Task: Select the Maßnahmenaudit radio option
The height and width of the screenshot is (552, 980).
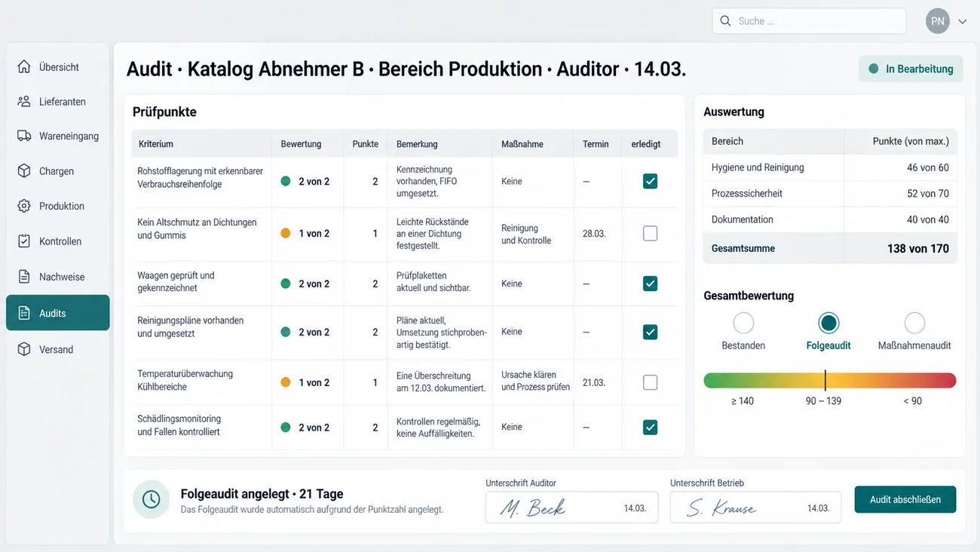Action: click(914, 323)
